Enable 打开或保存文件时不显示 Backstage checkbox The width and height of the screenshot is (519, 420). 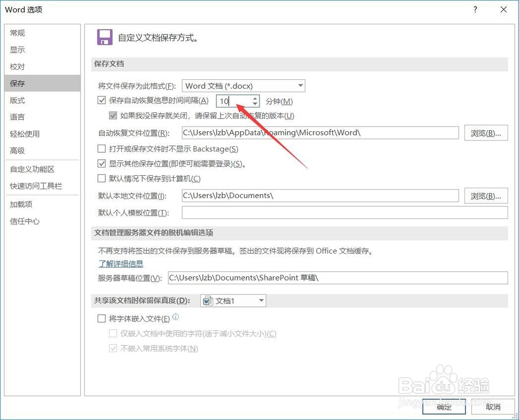point(102,148)
